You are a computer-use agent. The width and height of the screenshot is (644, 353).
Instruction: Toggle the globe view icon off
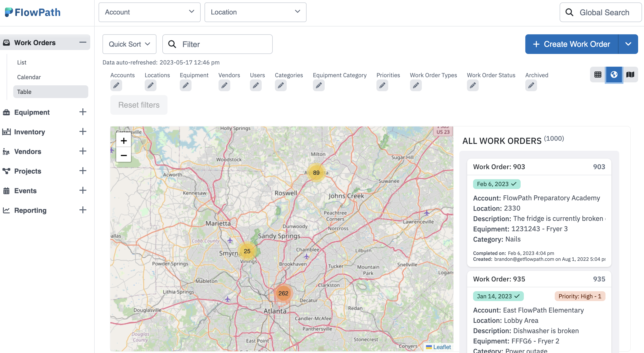point(614,75)
